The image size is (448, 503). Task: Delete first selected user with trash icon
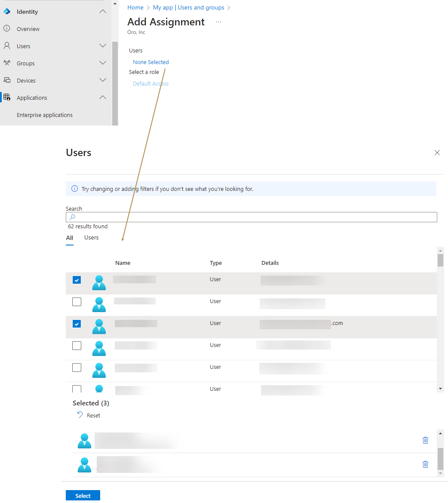[425, 440]
